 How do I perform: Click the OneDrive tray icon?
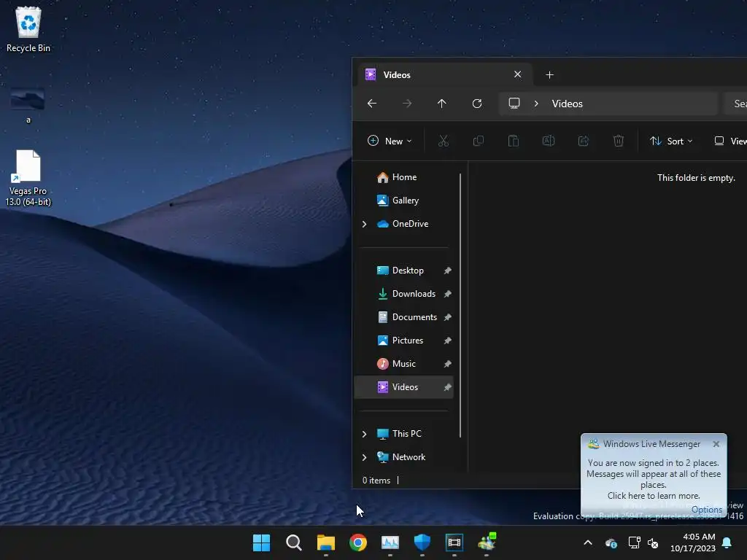coord(611,542)
